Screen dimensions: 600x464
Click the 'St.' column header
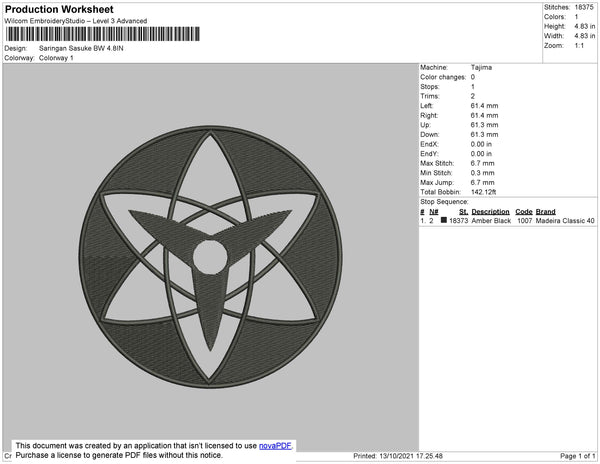[x=463, y=212]
